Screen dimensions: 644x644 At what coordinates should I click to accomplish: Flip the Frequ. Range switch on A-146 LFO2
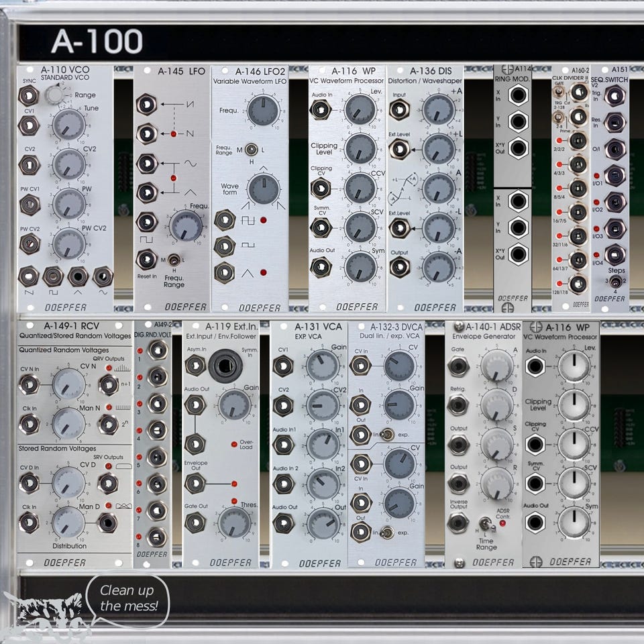pos(252,150)
